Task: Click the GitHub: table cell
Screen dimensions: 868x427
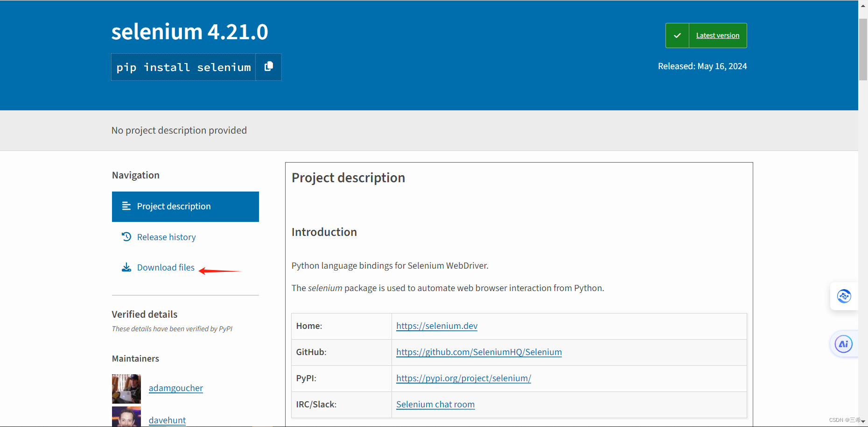Action: pos(342,352)
